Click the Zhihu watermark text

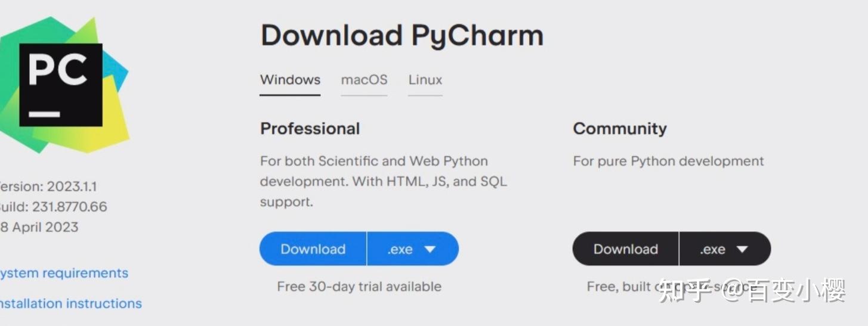[x=752, y=292]
